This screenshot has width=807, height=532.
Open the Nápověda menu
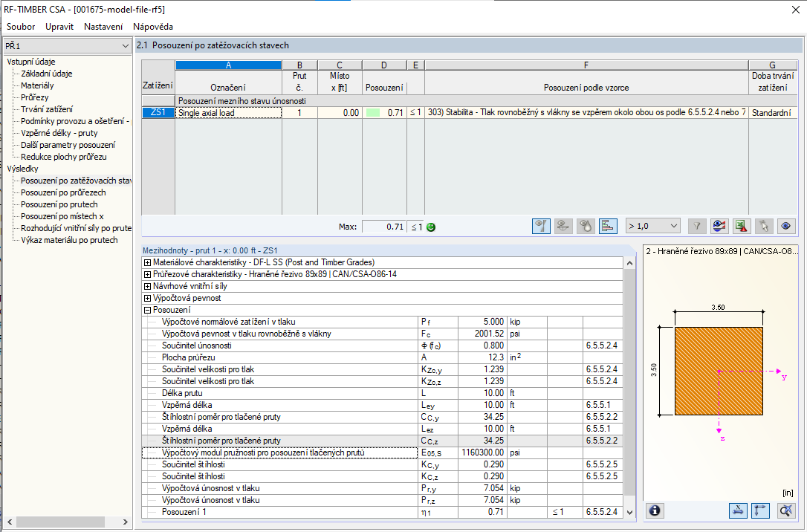click(153, 27)
